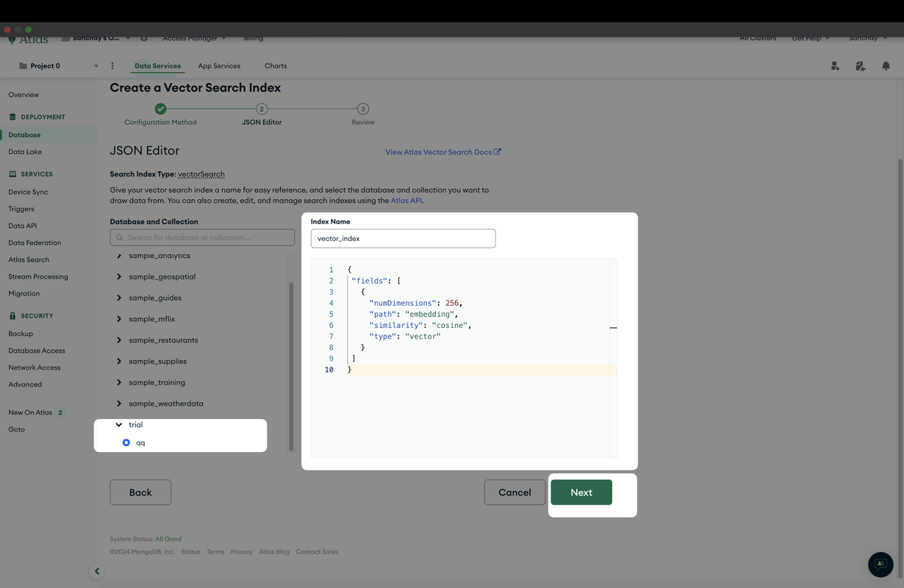Open the Charts tab
Image resolution: width=904 pixels, height=588 pixels.
pyautogui.click(x=276, y=66)
